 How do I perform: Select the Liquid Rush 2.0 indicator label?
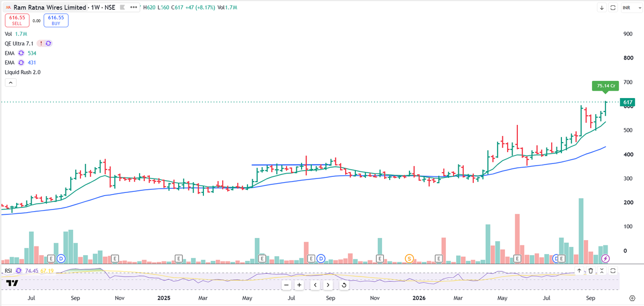pos(23,72)
